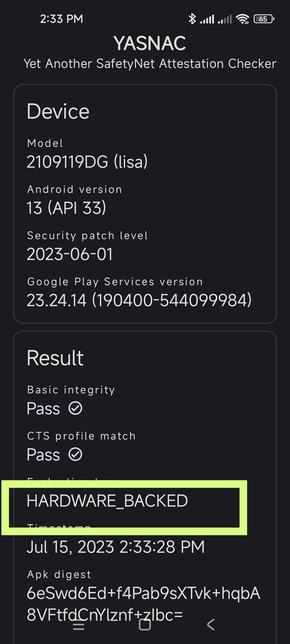Tap the first SIM signal bars icon
This screenshot has height=644, width=290.
[207, 19]
